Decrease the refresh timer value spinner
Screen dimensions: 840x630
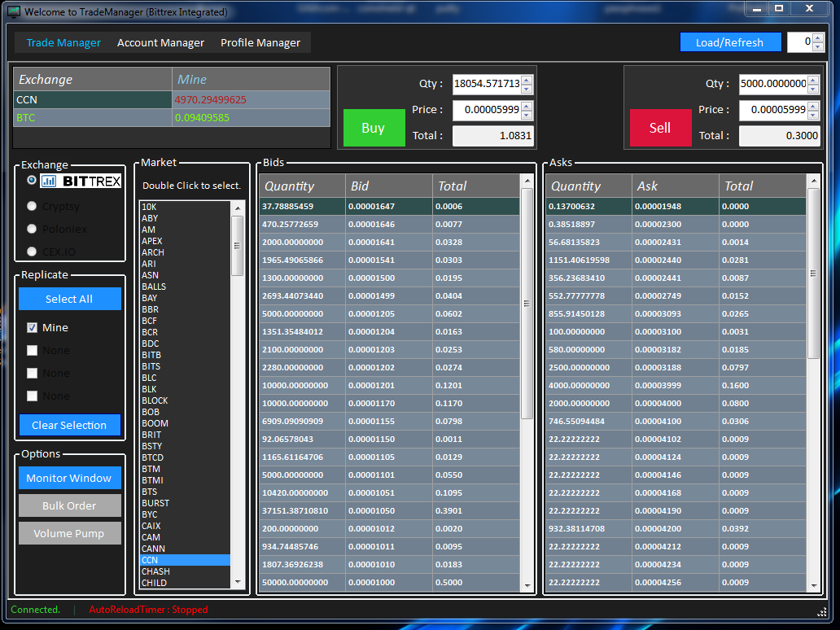(818, 47)
